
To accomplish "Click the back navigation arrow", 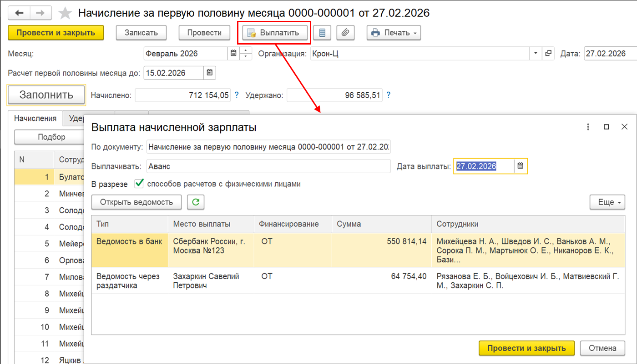I will coord(19,13).
